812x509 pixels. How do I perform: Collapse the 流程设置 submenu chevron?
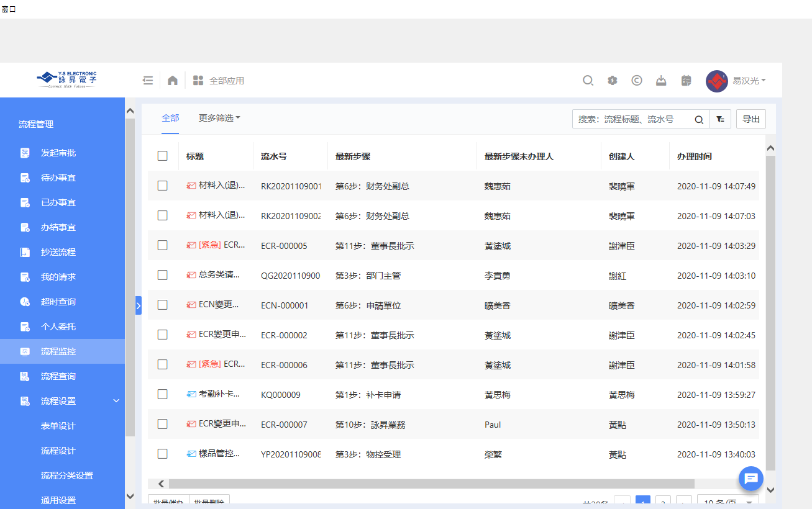[116, 401]
